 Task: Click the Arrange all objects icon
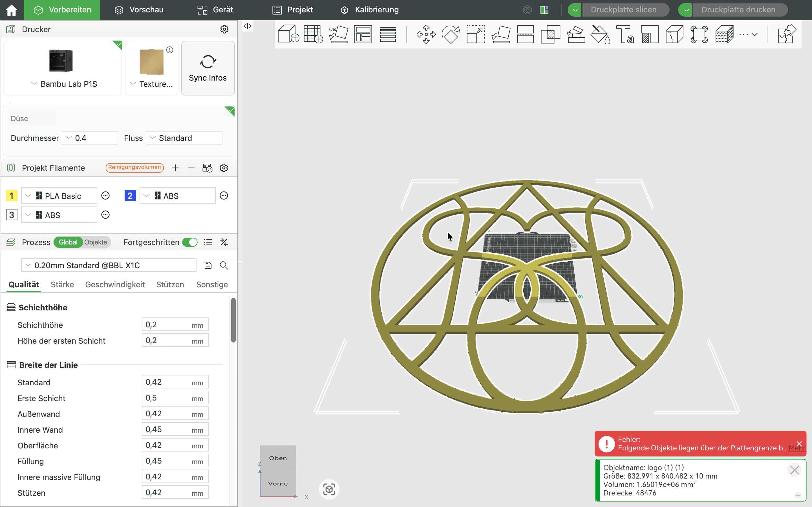click(363, 34)
